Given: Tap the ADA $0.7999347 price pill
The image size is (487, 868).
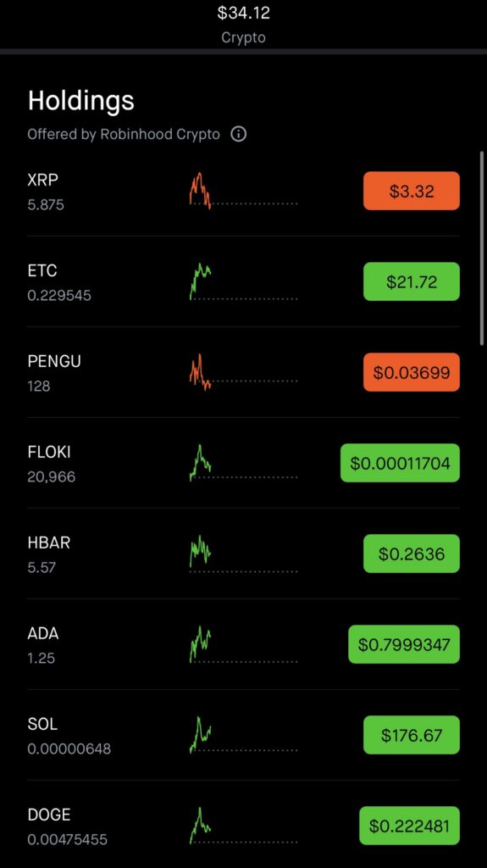Looking at the screenshot, I should click(404, 644).
